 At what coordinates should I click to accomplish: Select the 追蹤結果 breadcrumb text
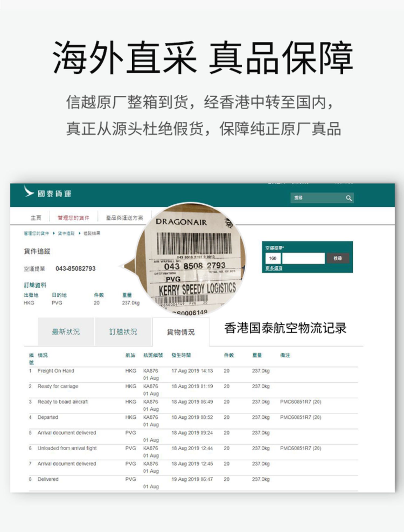(x=92, y=233)
